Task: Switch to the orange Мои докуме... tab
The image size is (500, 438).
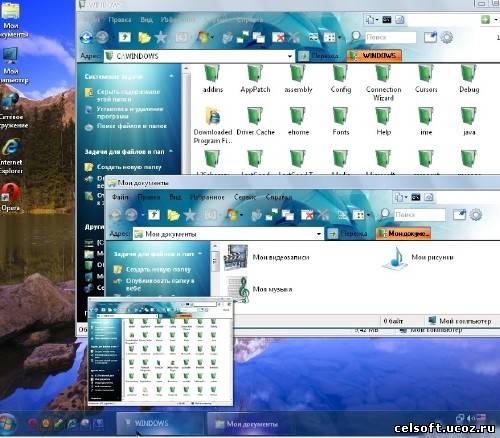Action: [x=403, y=233]
